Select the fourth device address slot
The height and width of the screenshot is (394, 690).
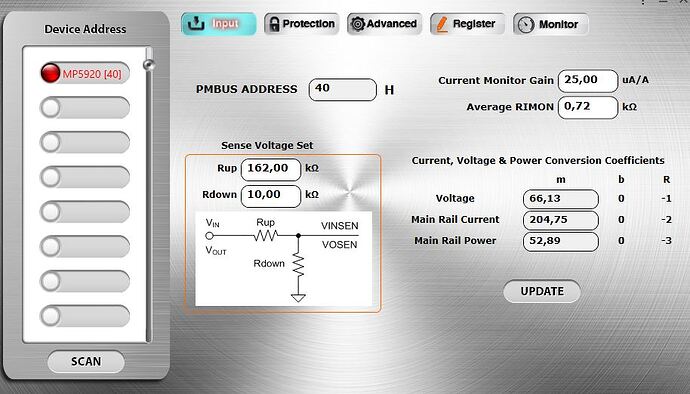[85, 177]
